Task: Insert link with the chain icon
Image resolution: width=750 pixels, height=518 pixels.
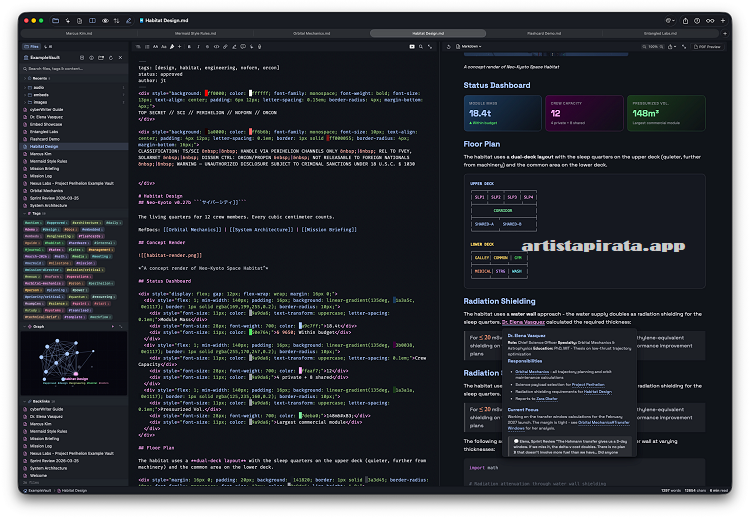Action: (x=225, y=46)
